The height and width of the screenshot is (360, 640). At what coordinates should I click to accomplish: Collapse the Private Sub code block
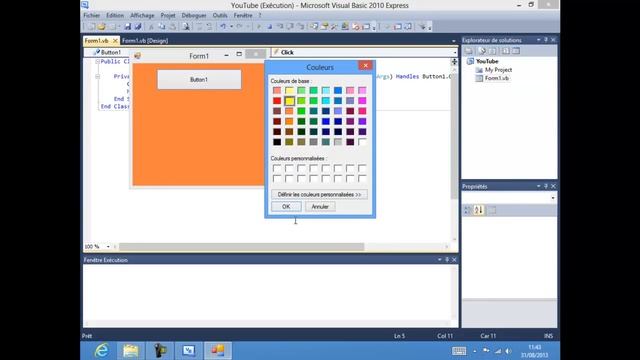[98, 76]
